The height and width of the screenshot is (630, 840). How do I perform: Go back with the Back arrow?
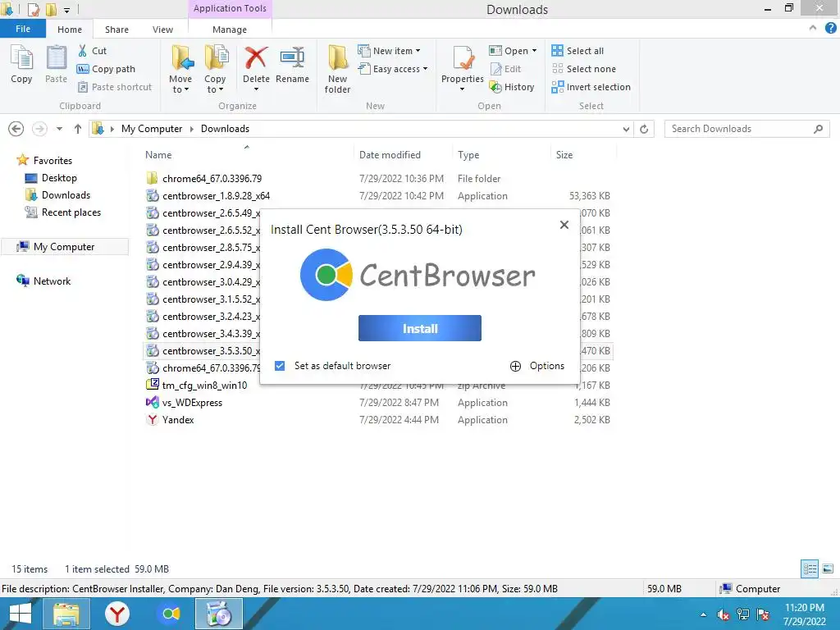click(16, 129)
